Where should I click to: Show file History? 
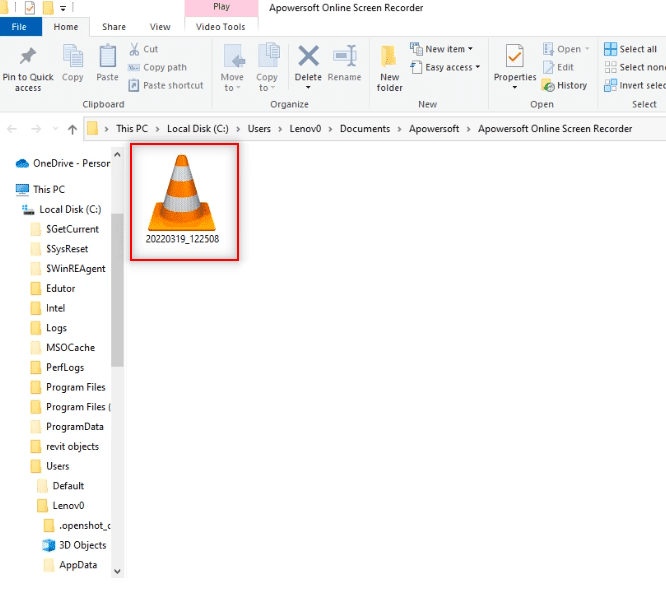[x=564, y=86]
